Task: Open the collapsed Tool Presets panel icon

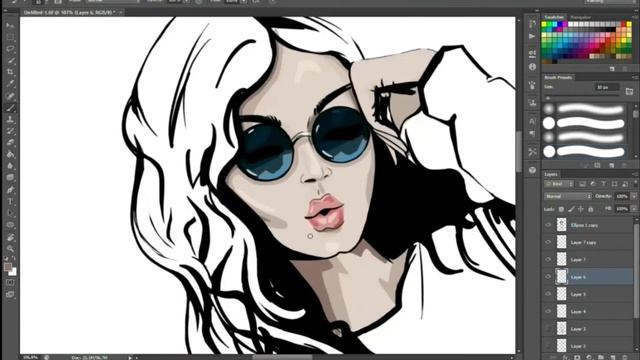Action: click(x=532, y=151)
